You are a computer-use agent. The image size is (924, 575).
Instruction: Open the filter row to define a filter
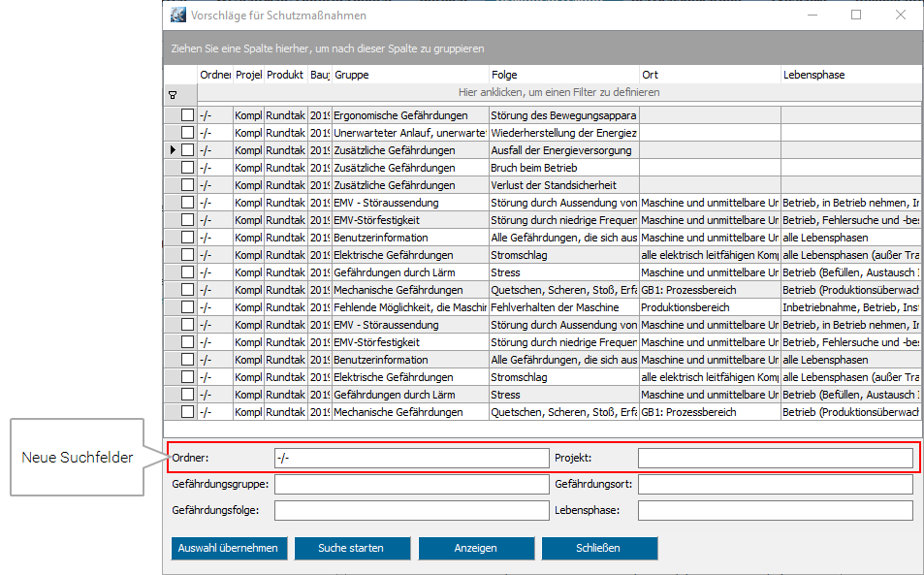(x=558, y=93)
